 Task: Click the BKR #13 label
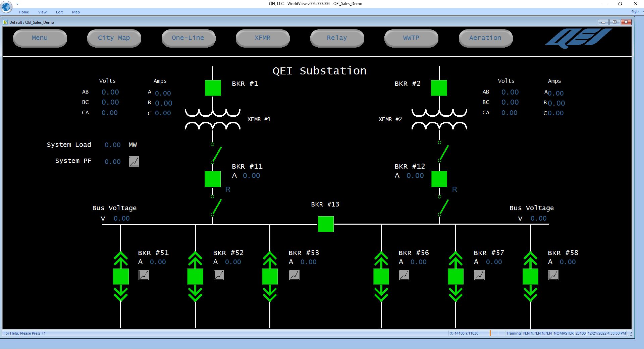click(x=325, y=205)
